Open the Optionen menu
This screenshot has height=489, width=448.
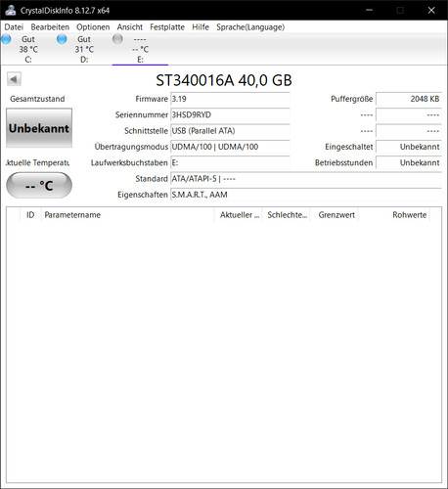point(93,27)
